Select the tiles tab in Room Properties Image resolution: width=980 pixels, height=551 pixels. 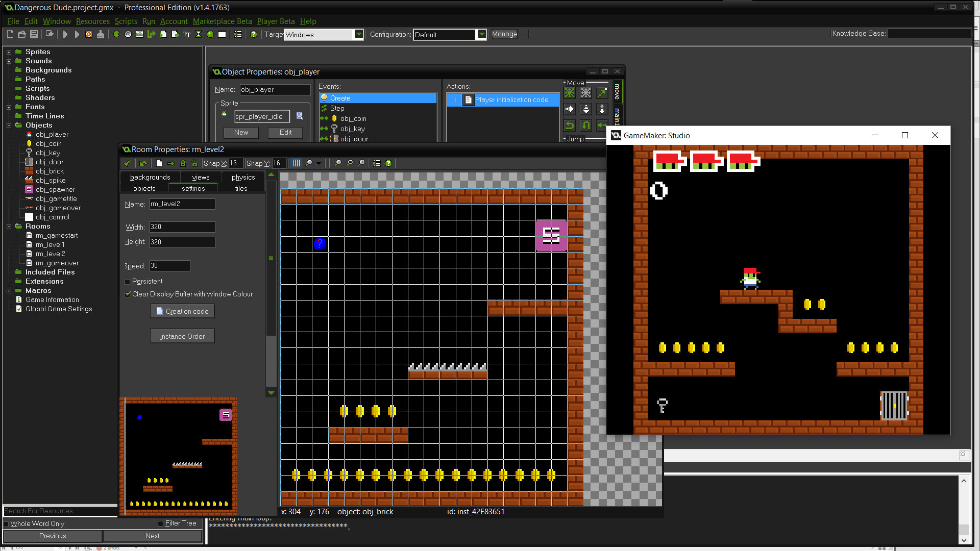coord(240,188)
